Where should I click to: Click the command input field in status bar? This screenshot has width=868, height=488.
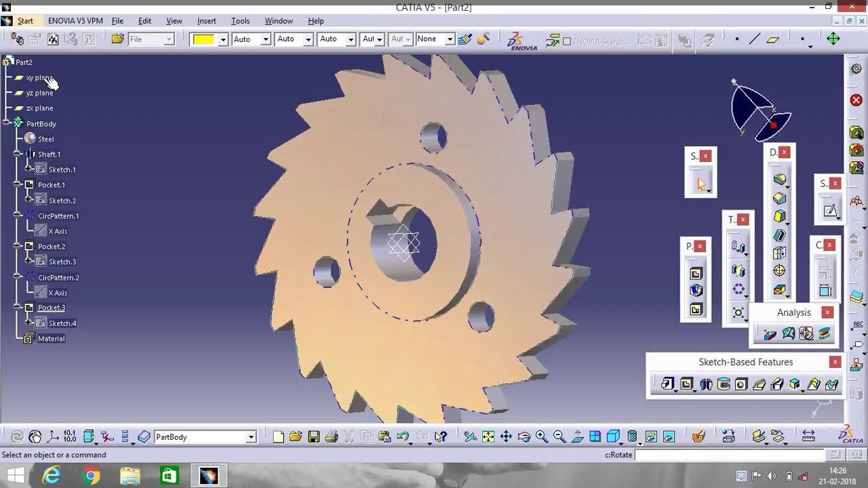pos(728,455)
